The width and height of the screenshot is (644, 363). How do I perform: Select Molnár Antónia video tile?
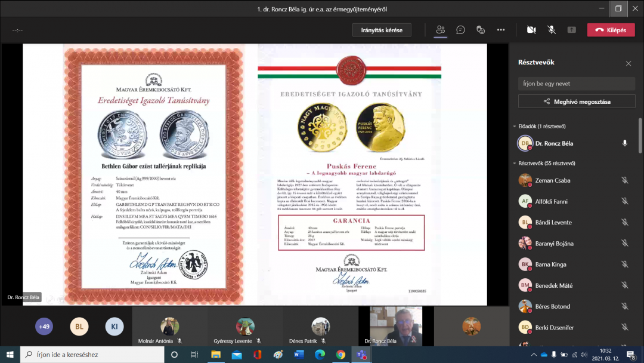point(169,327)
